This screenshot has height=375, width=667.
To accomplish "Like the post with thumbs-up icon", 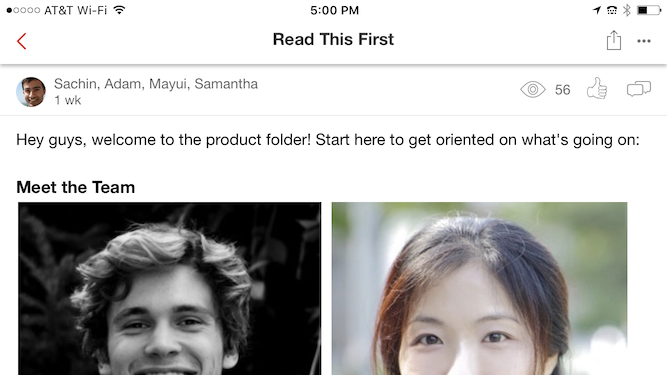I will pos(597,88).
